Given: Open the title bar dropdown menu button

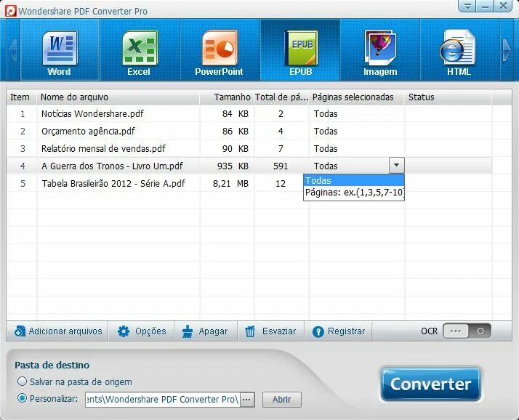Looking at the screenshot, I should pos(467,6).
